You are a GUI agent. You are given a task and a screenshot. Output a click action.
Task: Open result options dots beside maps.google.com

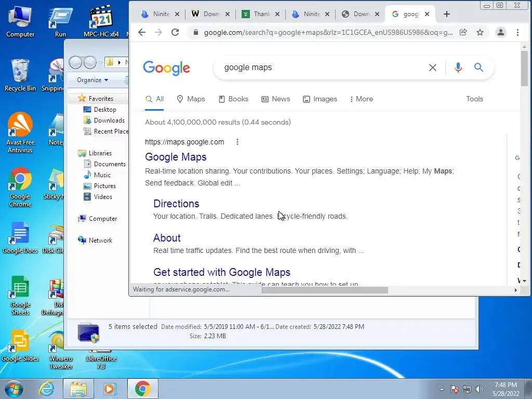point(237,142)
